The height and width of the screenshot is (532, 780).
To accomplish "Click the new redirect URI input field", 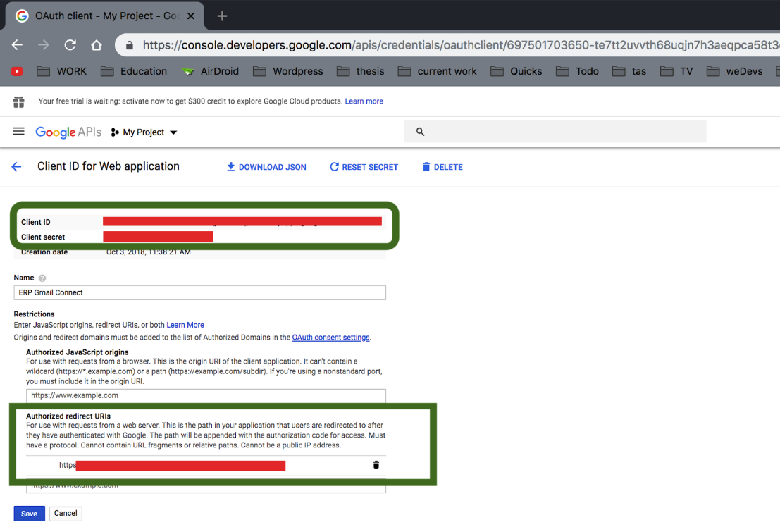I will point(206,486).
